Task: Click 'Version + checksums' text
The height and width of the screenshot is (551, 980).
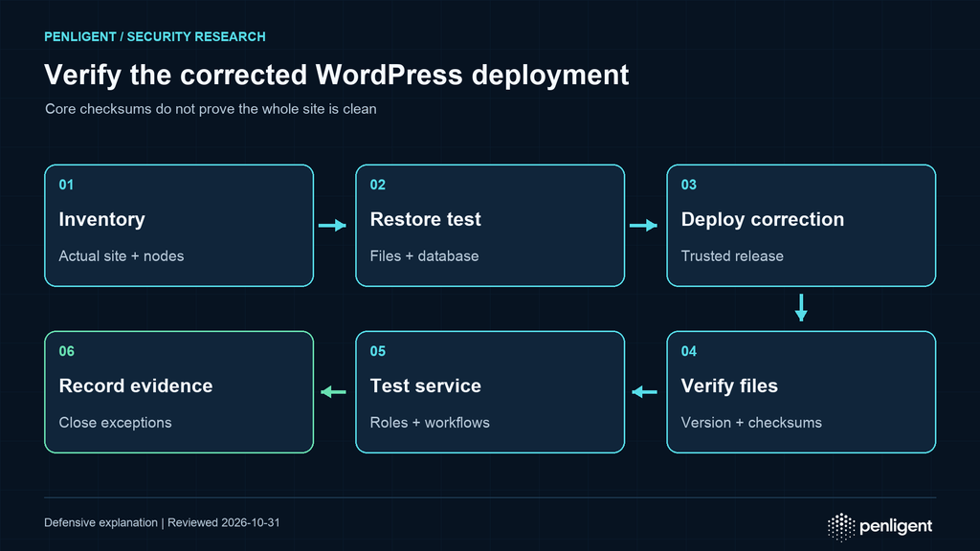Action: (751, 423)
